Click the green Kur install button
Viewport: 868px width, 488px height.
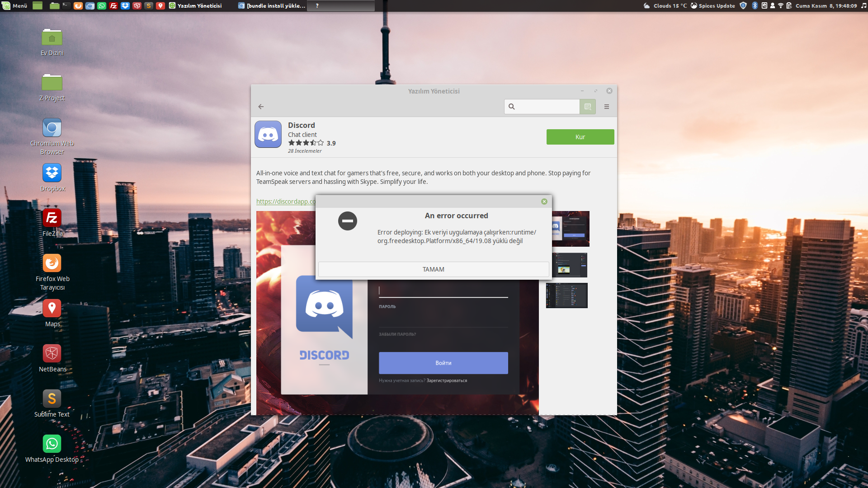tap(580, 137)
